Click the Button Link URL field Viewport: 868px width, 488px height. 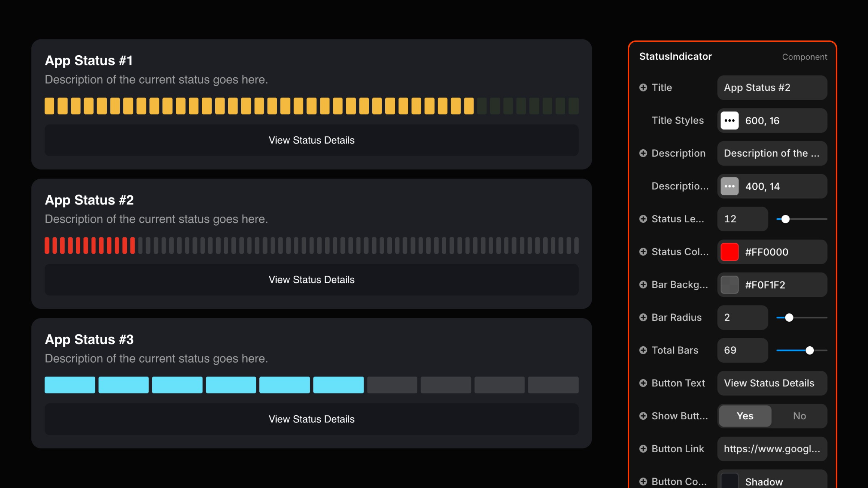pyautogui.click(x=772, y=449)
